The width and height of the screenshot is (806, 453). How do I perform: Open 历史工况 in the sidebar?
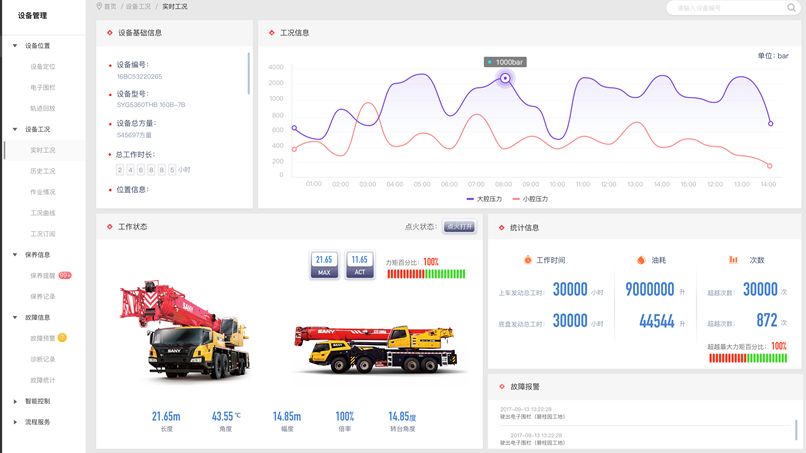(x=43, y=171)
